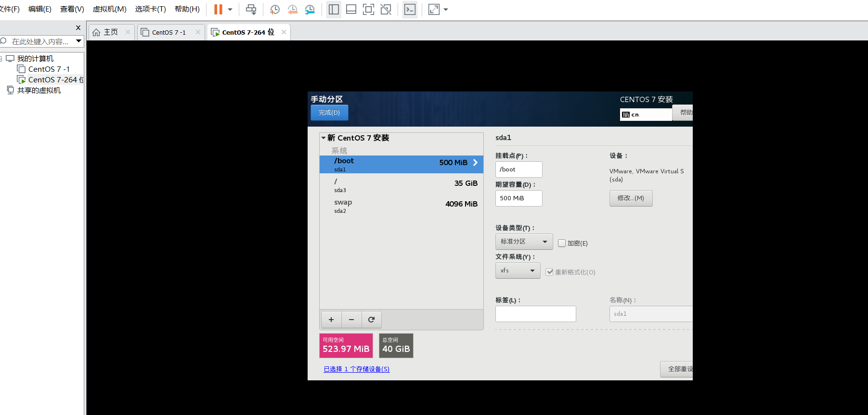
Task: Open the library search filter dropdown arrow
Action: click(x=78, y=41)
